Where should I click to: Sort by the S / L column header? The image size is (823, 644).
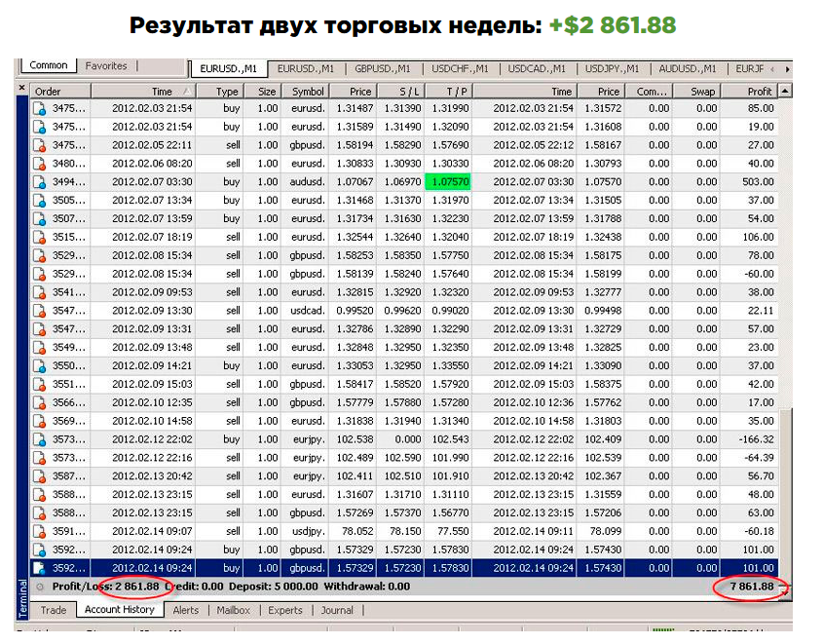(401, 92)
